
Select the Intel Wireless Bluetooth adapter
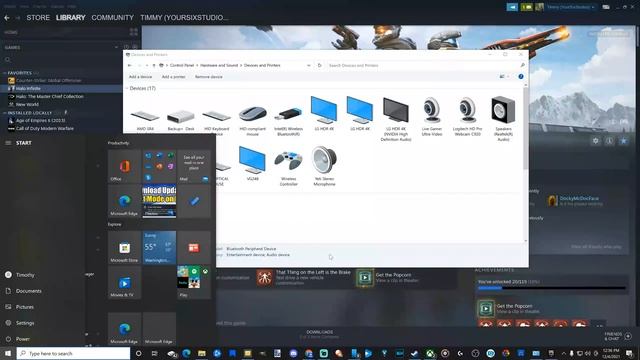[x=289, y=114]
